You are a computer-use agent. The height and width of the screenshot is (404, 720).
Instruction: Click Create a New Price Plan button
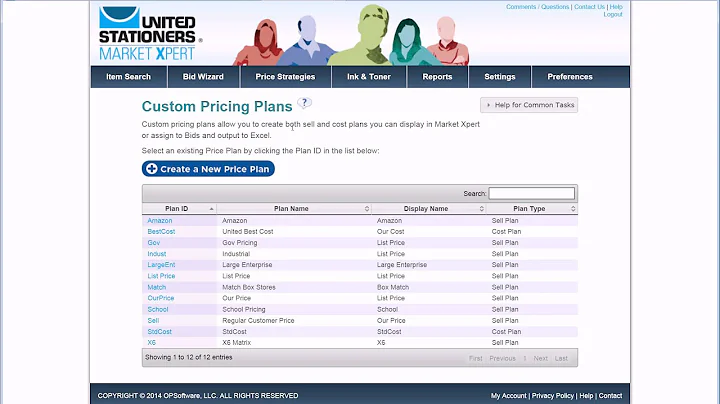(x=208, y=169)
